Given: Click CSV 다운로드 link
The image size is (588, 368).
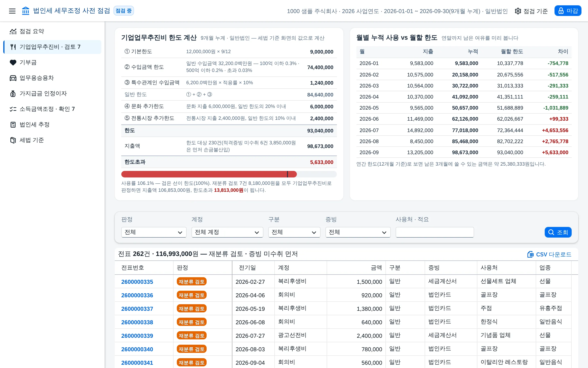Looking at the screenshot, I should [549, 254].
